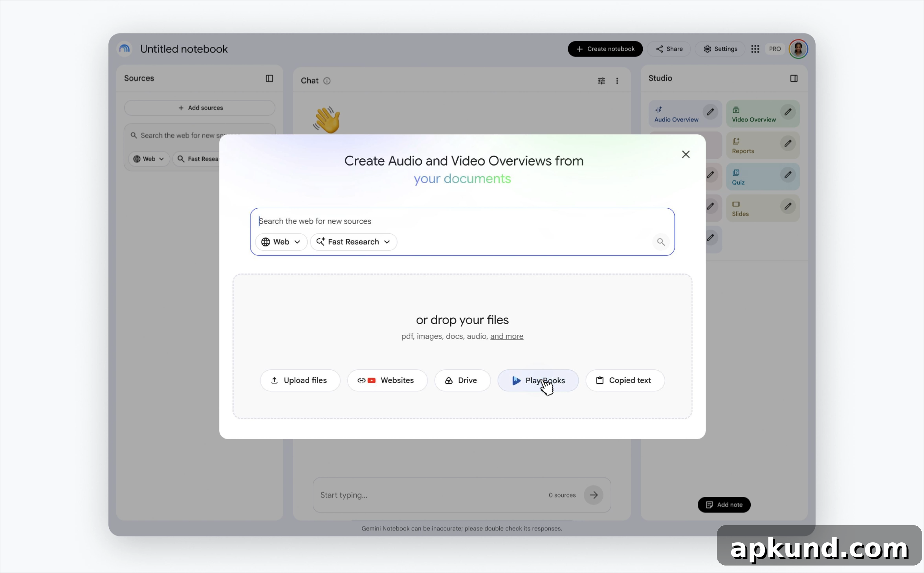Click the NotebookLM logo

pyautogui.click(x=125, y=49)
